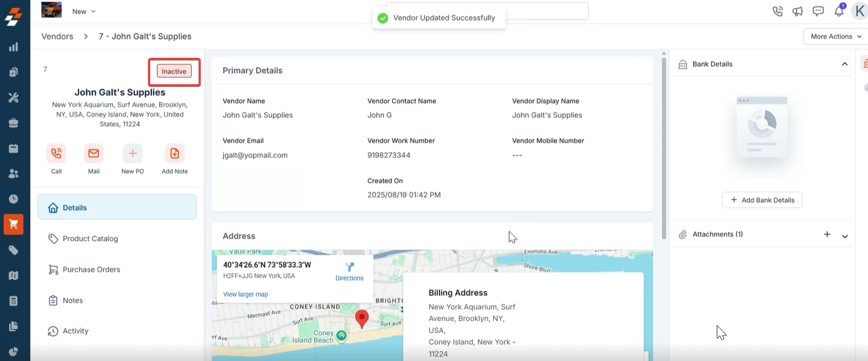Open the customers people sidebar icon
The width and height of the screenshot is (868, 361).
coord(14,173)
